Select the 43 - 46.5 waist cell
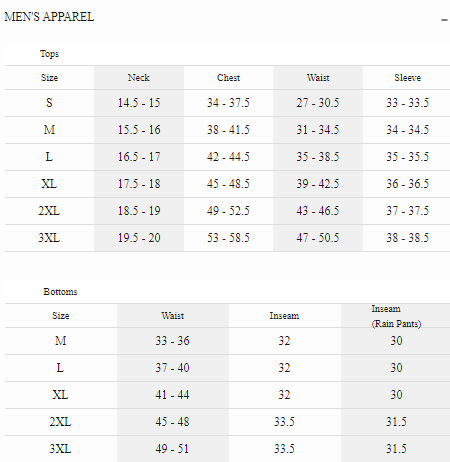450x462 pixels. tap(318, 211)
